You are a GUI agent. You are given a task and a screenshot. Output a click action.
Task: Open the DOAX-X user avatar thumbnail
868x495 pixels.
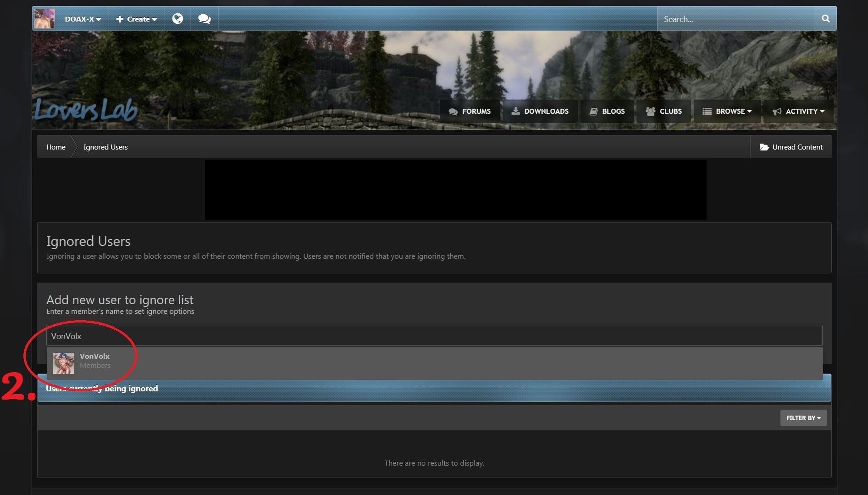click(x=44, y=19)
